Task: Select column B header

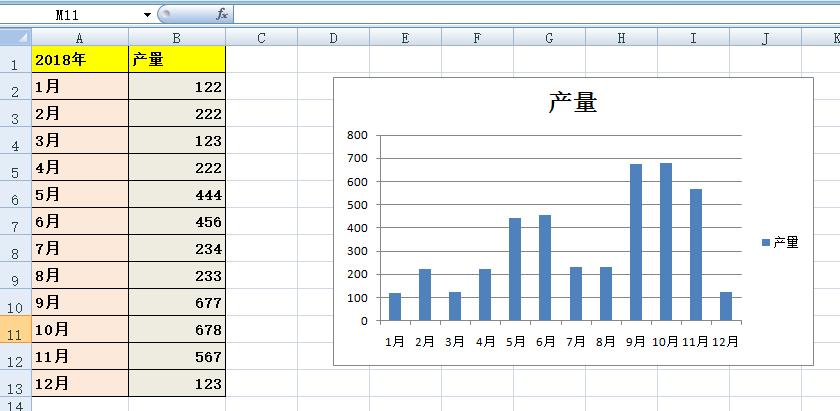Action: 177,38
